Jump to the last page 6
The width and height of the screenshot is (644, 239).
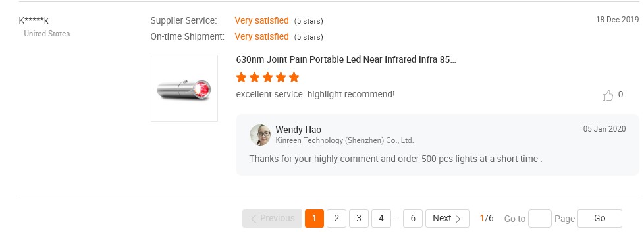pos(413,219)
